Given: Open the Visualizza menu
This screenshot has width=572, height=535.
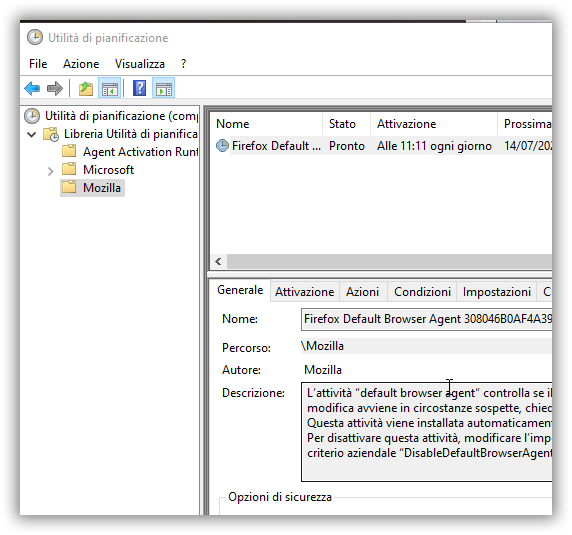Looking at the screenshot, I should (x=140, y=64).
